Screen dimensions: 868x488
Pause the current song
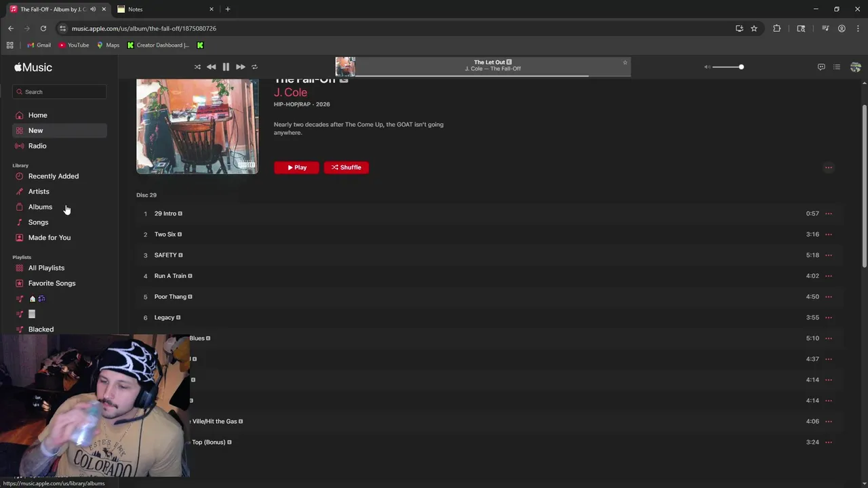tap(226, 67)
